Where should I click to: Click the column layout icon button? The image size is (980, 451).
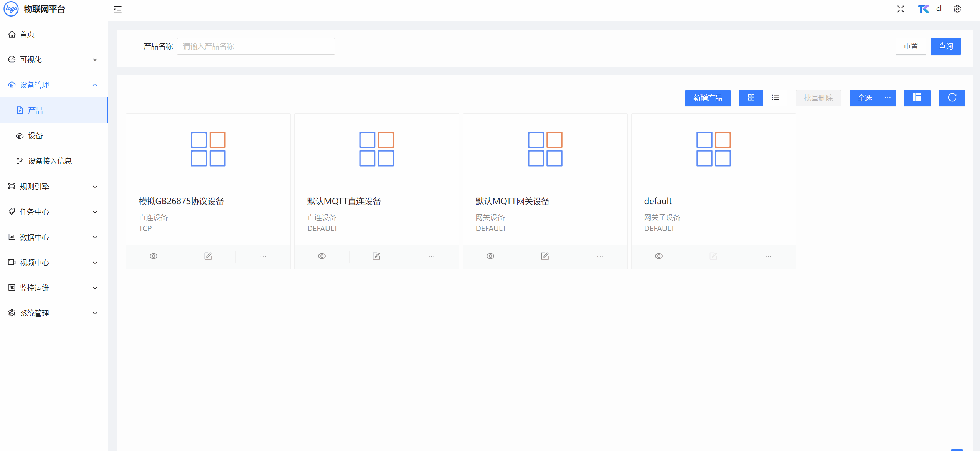coord(917,98)
